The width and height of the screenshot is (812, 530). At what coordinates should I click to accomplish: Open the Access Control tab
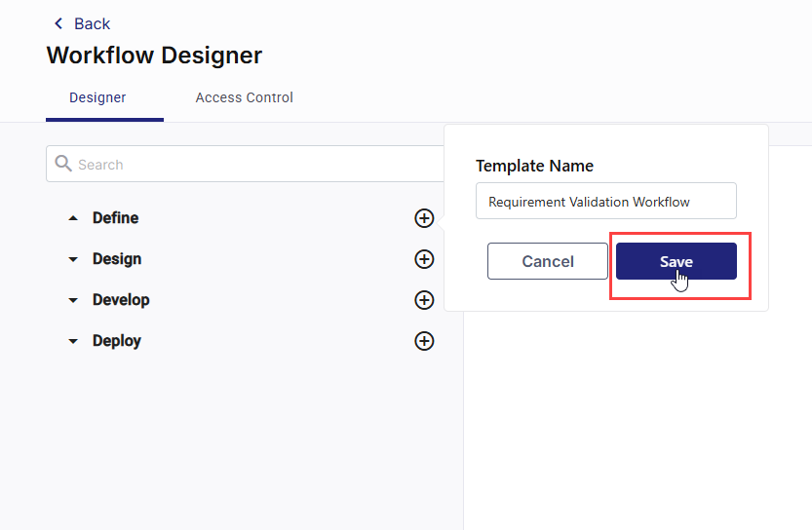244,97
